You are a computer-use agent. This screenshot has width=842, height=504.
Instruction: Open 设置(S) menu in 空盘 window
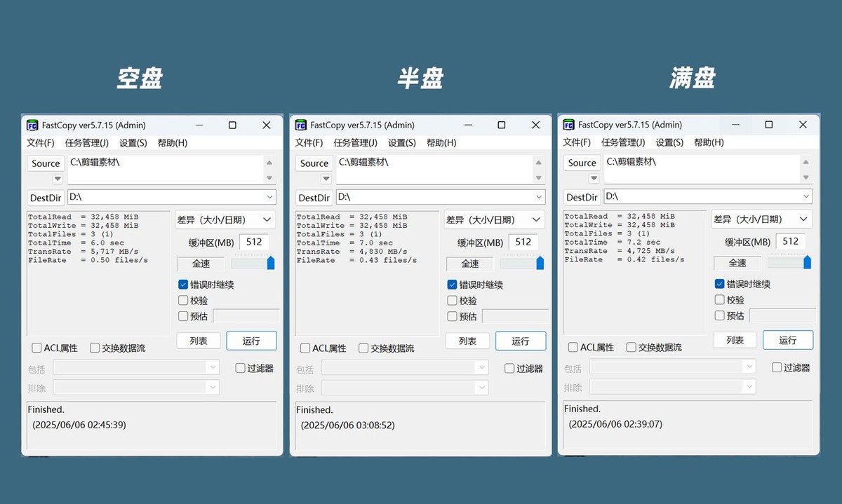(x=133, y=143)
